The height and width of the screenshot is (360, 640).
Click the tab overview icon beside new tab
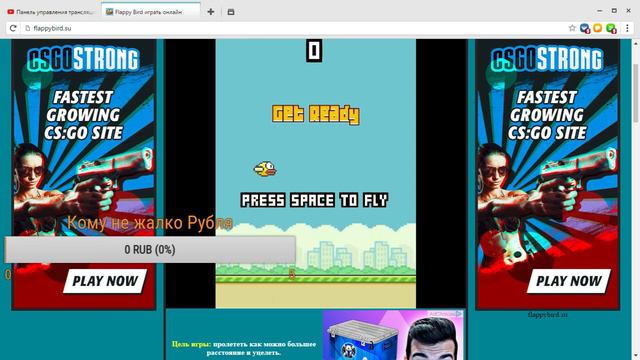231,12
